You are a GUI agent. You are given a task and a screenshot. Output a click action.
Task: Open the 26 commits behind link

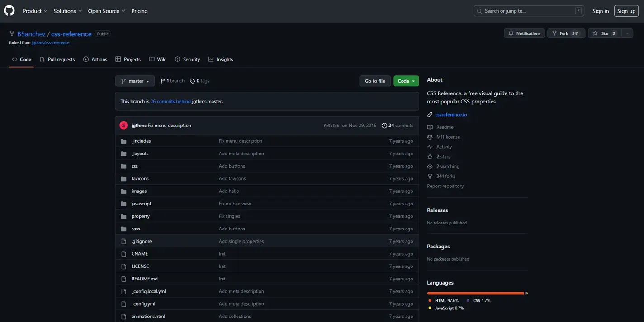(170, 102)
